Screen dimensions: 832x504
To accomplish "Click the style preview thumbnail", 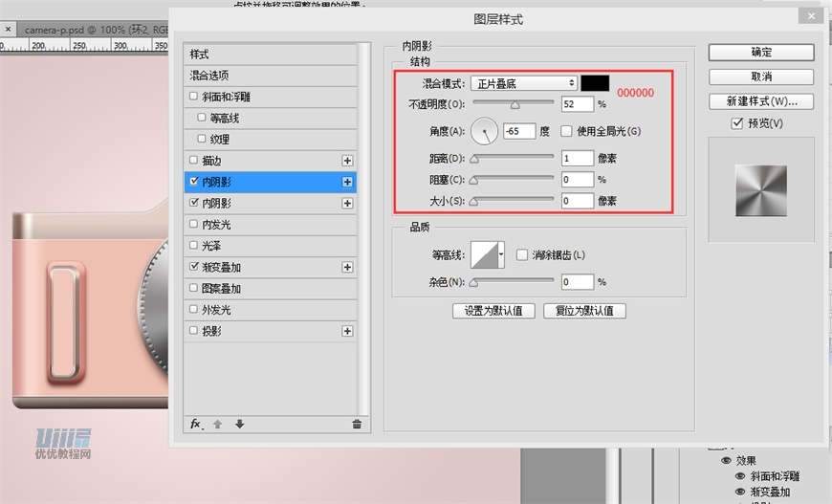I will click(x=761, y=190).
